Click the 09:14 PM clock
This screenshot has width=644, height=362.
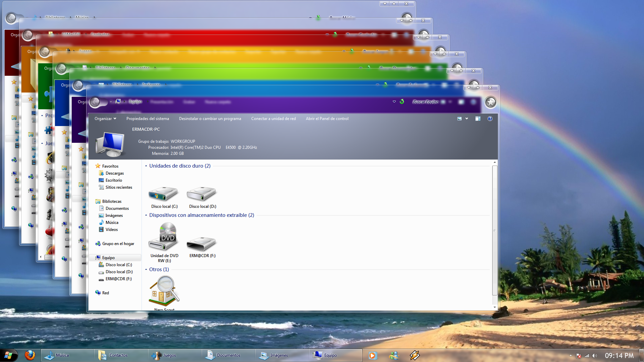pyautogui.click(x=619, y=356)
